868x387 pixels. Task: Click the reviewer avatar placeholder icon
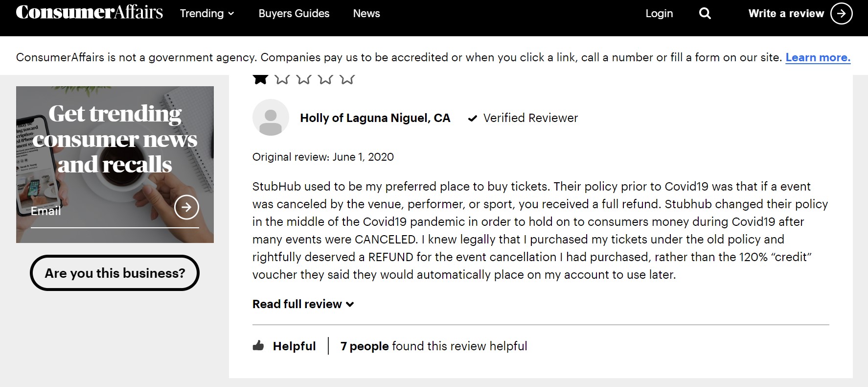271,118
